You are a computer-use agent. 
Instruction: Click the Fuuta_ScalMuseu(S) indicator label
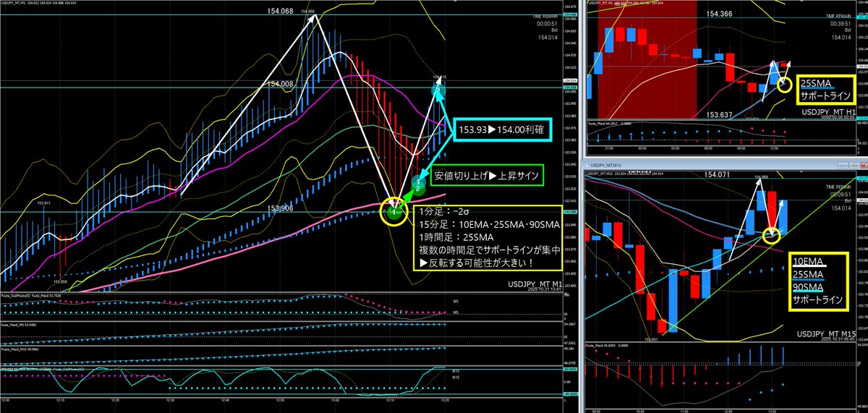click(16, 296)
